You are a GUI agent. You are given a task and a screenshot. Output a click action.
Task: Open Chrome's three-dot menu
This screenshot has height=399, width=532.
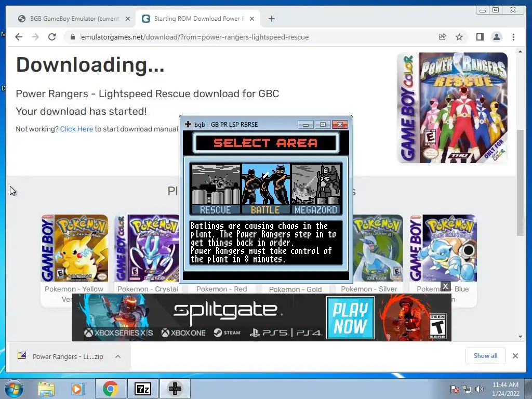(x=514, y=37)
